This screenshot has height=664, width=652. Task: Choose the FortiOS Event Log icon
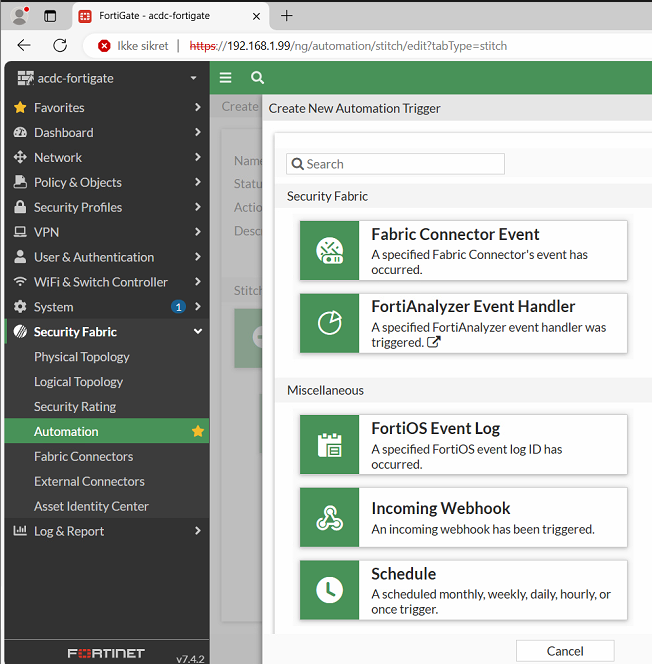tap(329, 445)
